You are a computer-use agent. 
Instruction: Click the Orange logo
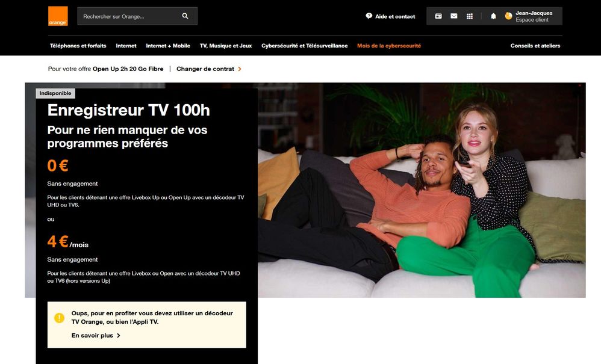tap(58, 16)
